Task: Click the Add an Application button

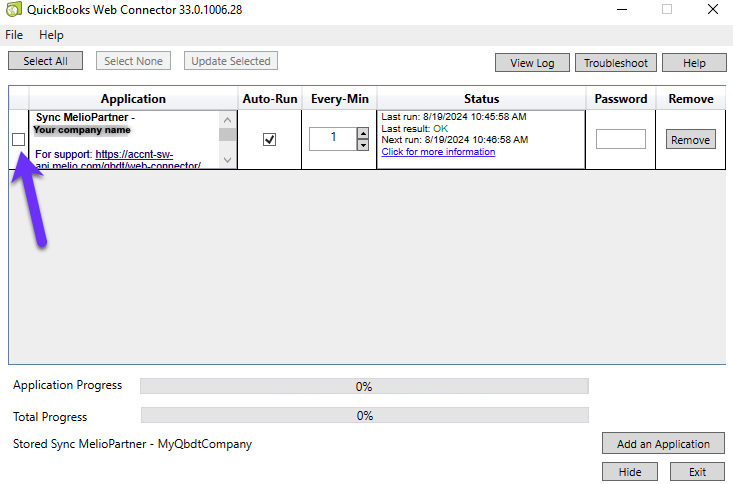Action: point(663,443)
